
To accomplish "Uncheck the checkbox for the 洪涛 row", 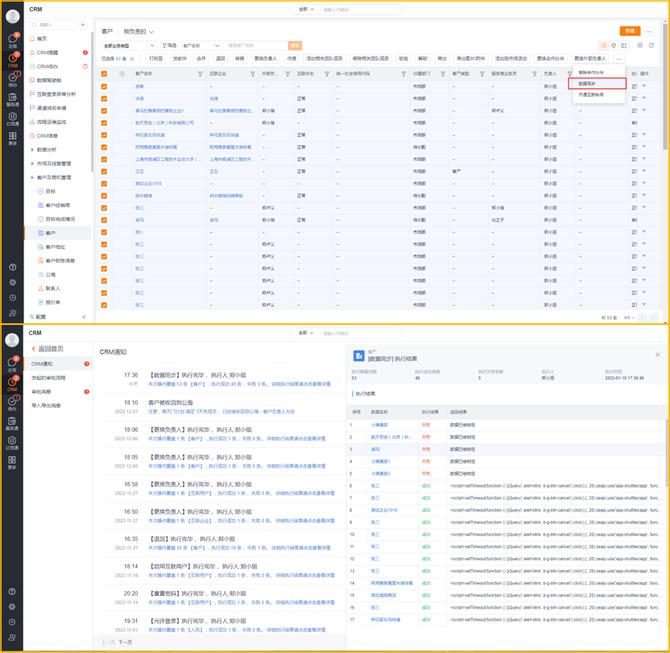I will 104,98.
